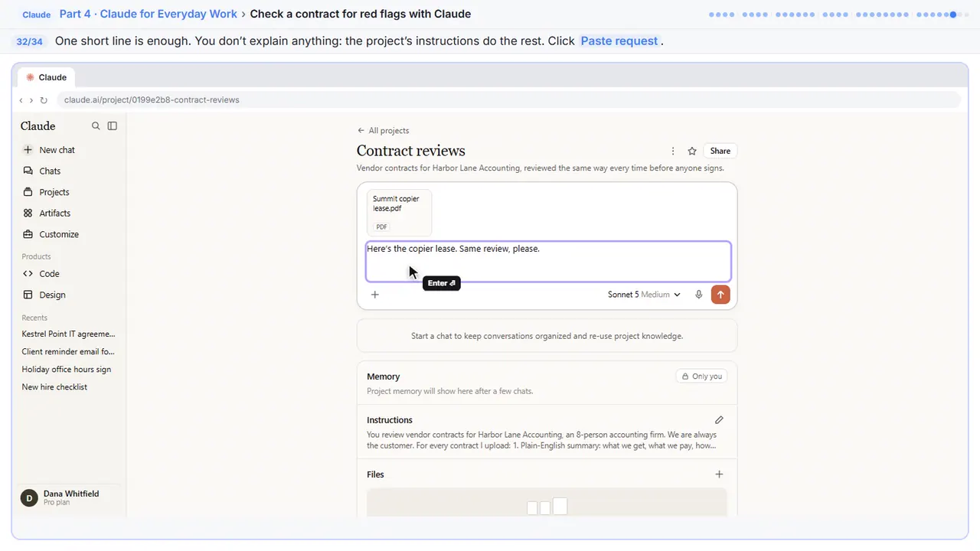Edit project Instructions with pencil icon

[719, 420]
